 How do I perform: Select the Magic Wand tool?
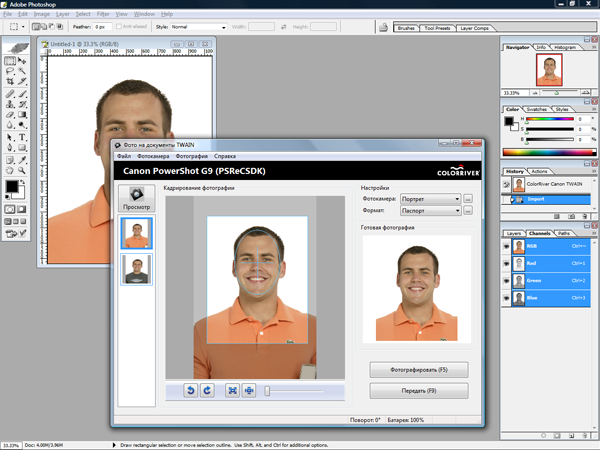(x=22, y=71)
